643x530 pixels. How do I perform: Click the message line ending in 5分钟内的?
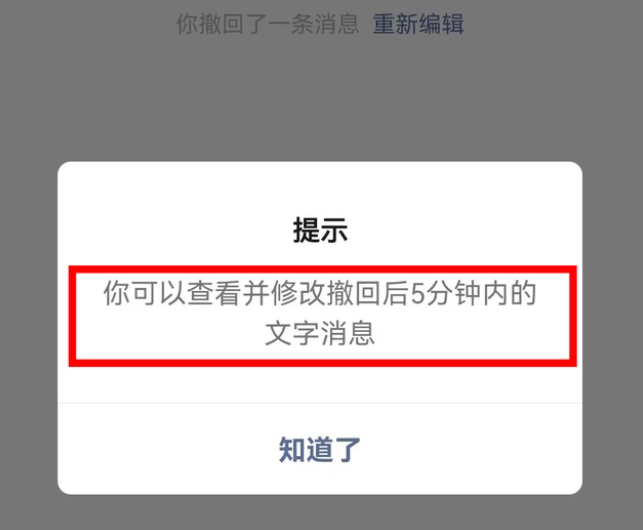[320, 293]
